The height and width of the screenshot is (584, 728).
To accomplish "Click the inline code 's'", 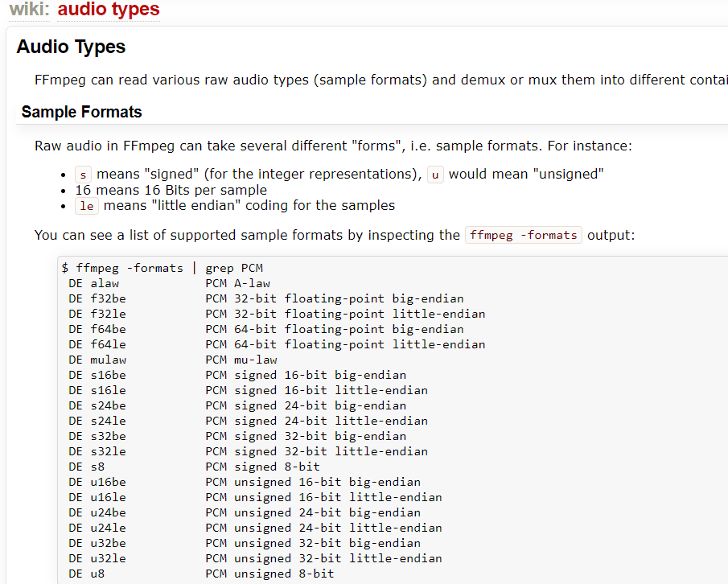I will click(83, 175).
